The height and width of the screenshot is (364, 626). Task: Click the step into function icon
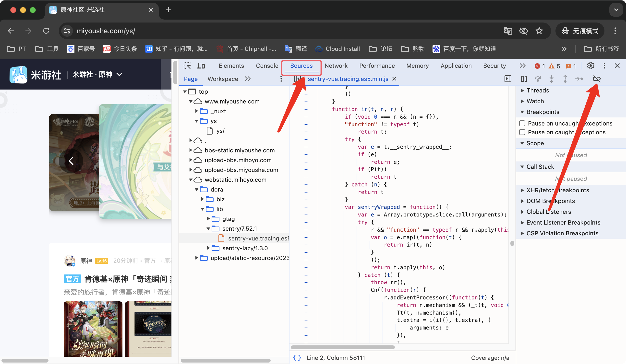pyautogui.click(x=552, y=79)
